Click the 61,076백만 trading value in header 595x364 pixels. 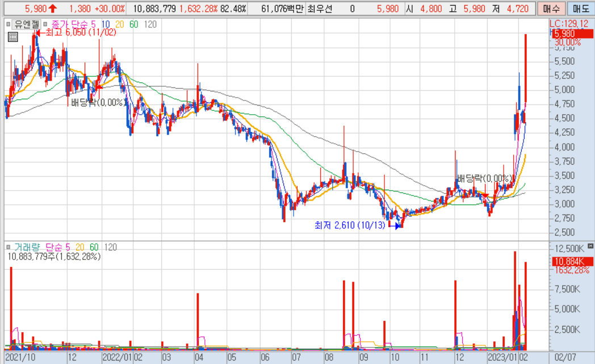[282, 9]
